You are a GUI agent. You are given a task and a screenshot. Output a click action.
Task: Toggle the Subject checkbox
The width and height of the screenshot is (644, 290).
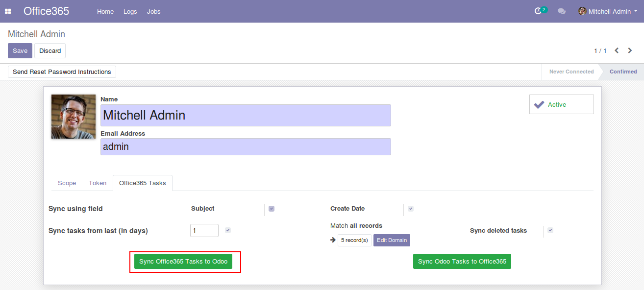(x=272, y=209)
